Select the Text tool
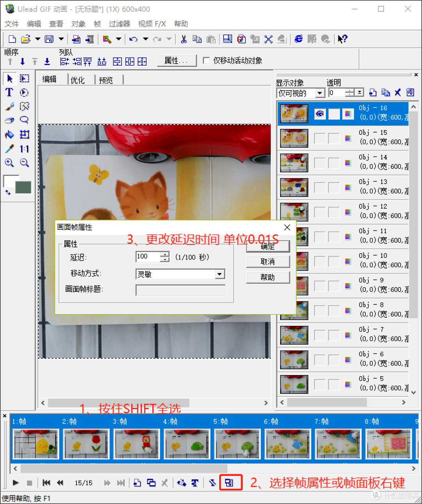 [x=9, y=93]
